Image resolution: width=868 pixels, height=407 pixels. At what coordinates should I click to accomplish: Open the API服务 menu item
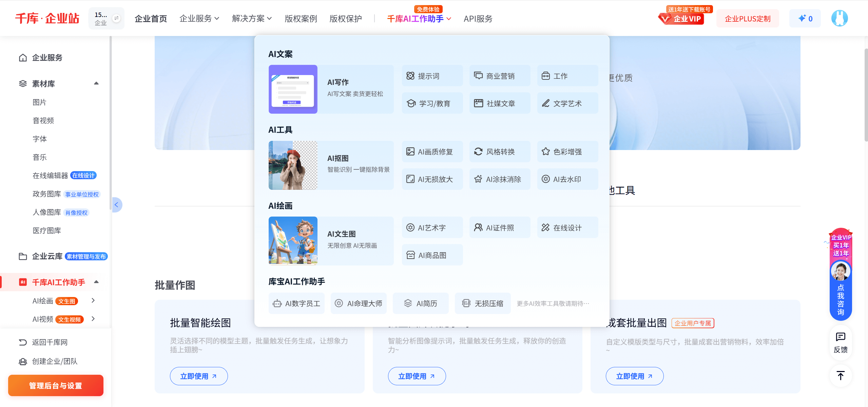pos(478,19)
